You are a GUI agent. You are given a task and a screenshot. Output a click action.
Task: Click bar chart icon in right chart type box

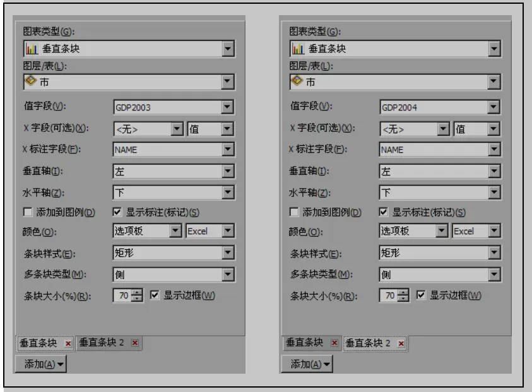pyautogui.click(x=299, y=49)
